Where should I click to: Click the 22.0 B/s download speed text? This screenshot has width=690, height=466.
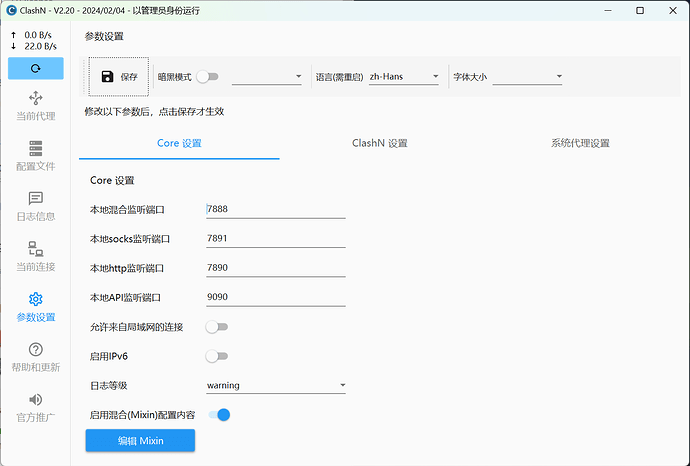coord(40,46)
